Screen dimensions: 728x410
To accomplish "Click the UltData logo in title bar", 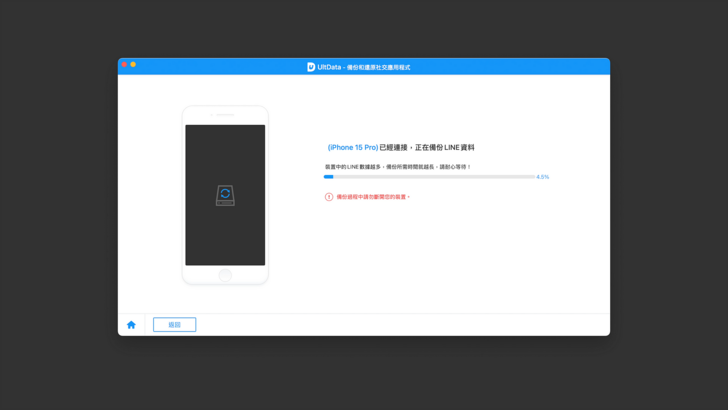I will [x=311, y=67].
